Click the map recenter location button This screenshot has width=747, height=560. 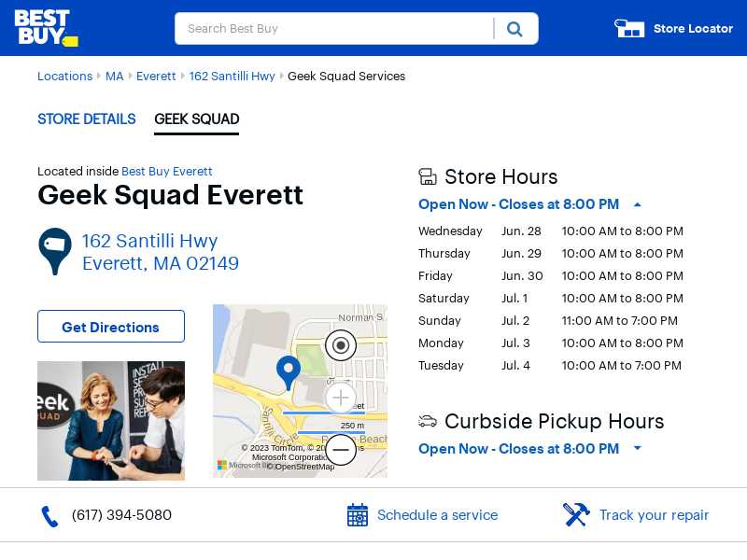pos(341,345)
